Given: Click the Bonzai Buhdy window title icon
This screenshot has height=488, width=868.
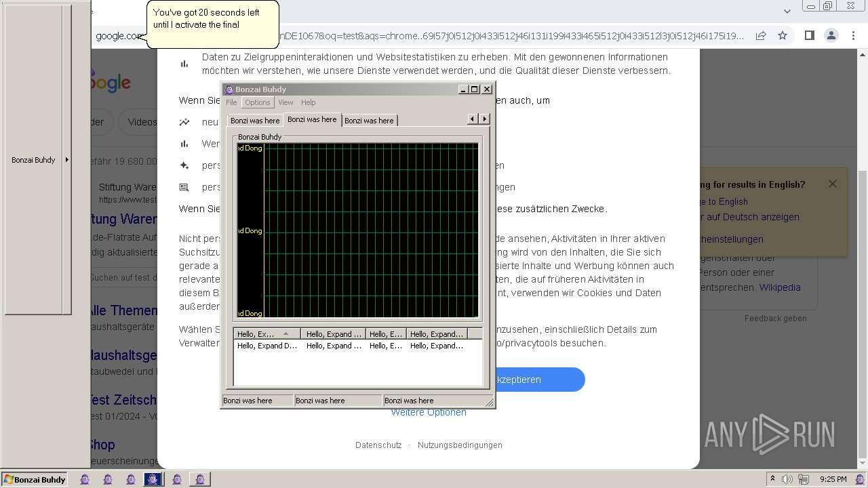Looking at the screenshot, I should pos(229,89).
